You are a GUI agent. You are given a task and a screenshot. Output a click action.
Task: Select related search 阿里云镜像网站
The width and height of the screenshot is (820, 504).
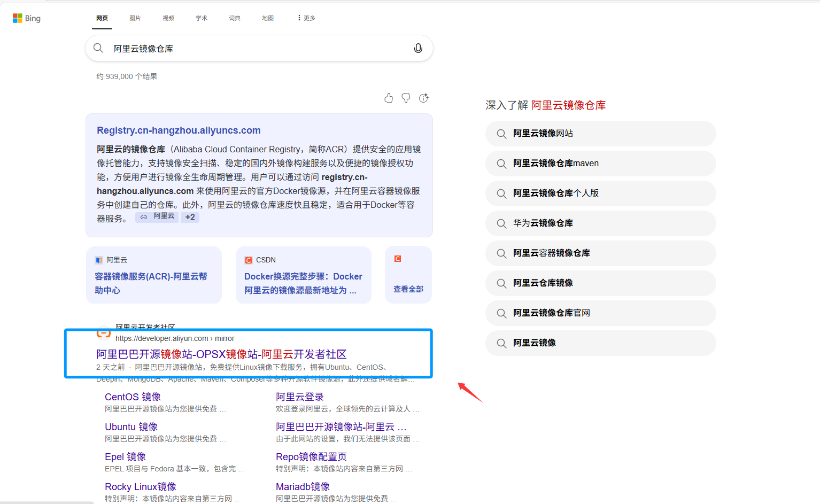click(601, 134)
